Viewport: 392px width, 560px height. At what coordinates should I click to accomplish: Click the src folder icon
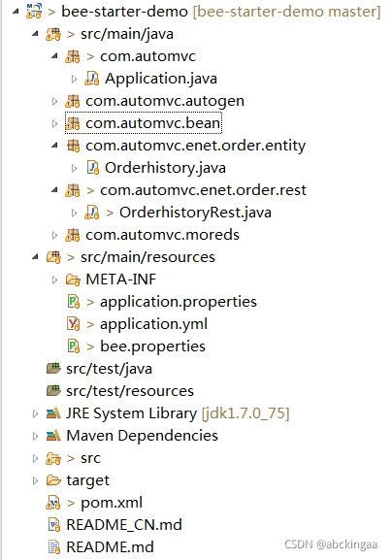click(x=53, y=458)
